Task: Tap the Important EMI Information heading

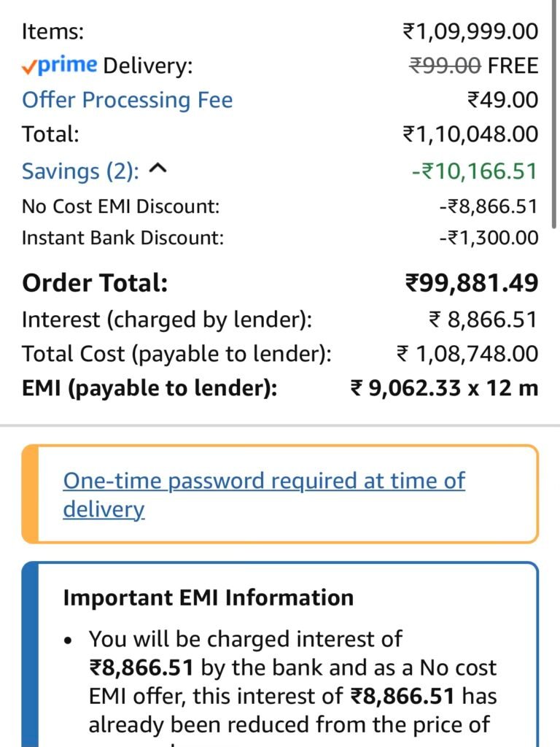Action: pyautogui.click(x=208, y=598)
